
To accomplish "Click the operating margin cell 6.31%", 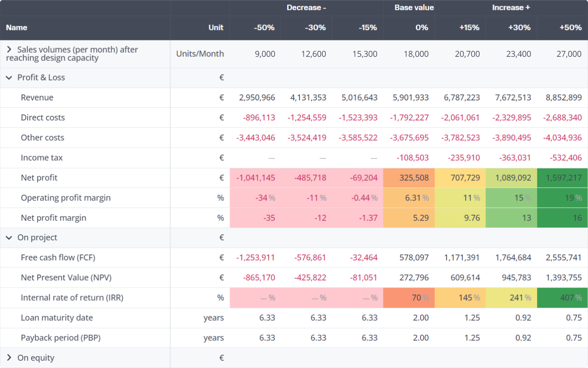I will pyautogui.click(x=409, y=198).
